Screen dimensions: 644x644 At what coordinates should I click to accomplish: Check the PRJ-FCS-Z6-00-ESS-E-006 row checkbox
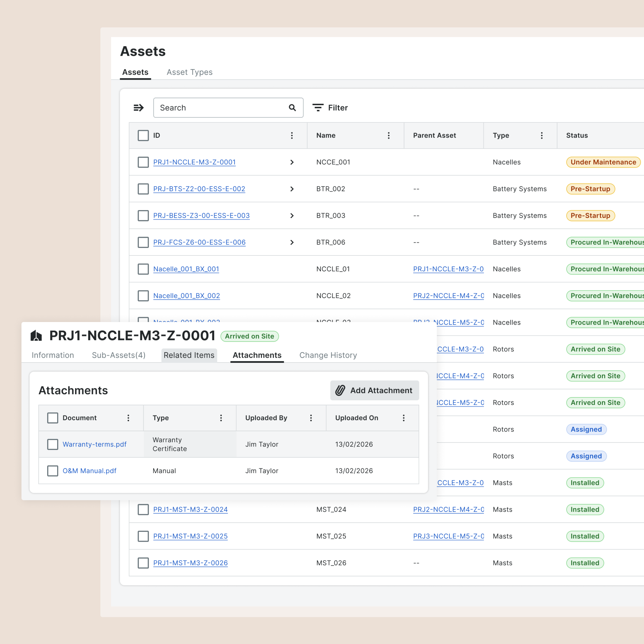pos(143,242)
